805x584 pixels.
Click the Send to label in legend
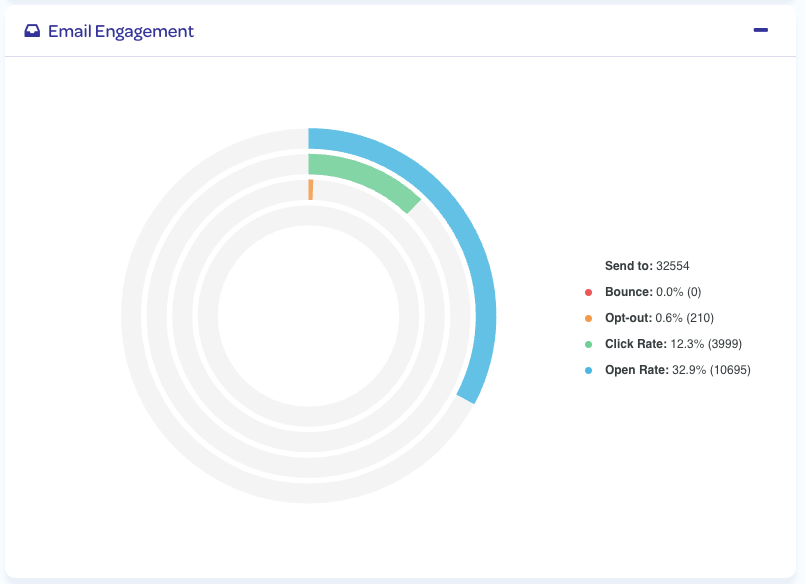(x=628, y=266)
